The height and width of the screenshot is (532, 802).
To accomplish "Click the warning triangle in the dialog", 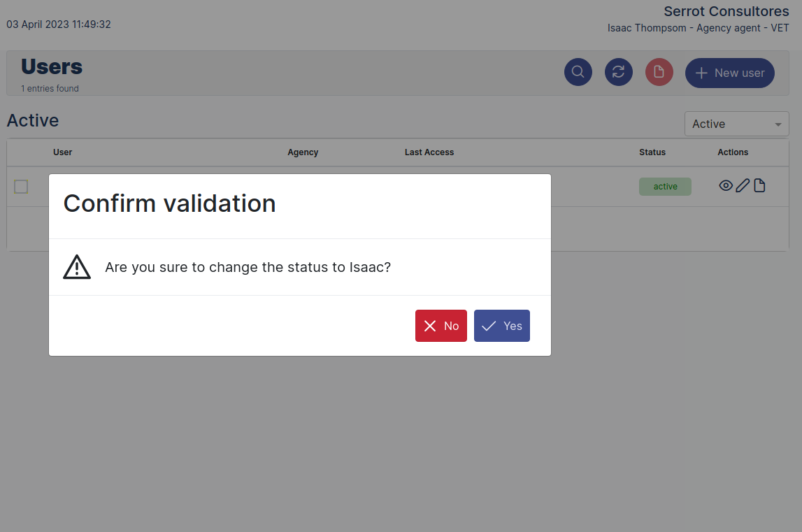I will [x=76, y=267].
